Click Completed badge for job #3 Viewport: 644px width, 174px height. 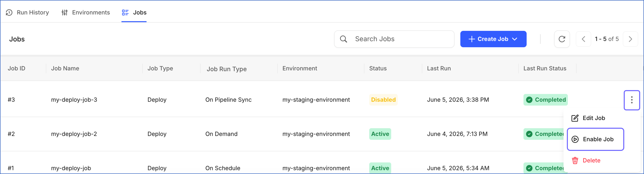[545, 100]
